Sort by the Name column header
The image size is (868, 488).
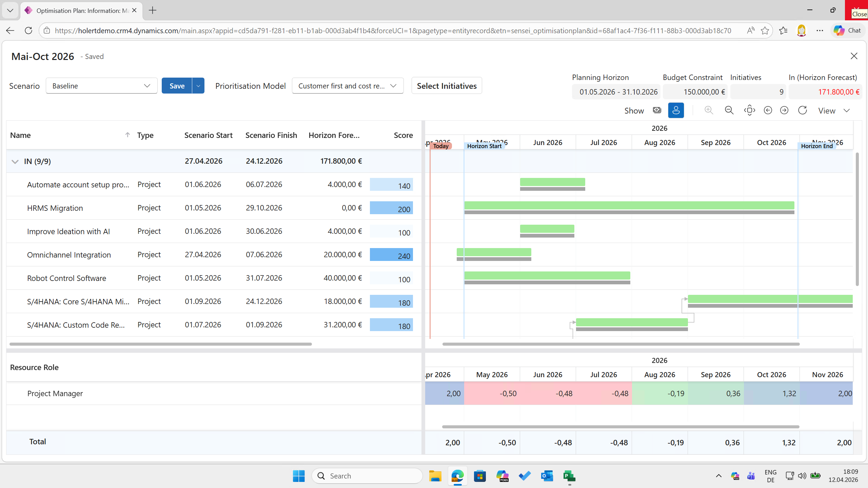[20, 135]
